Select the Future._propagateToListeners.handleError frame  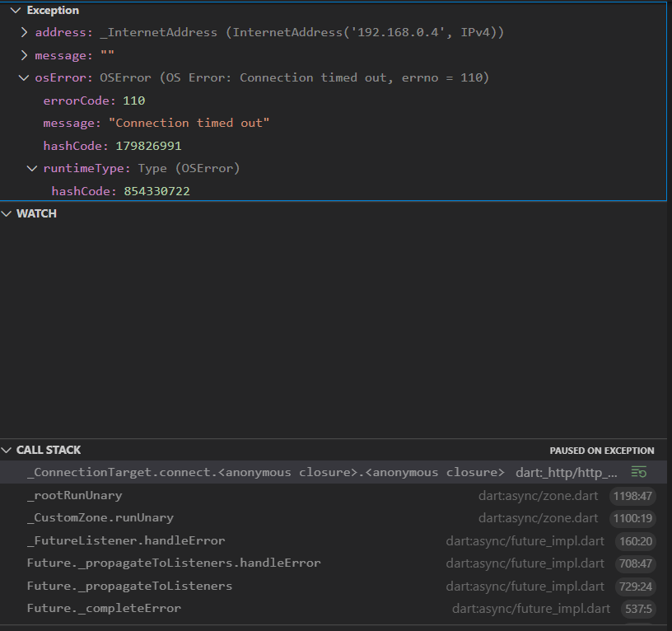(x=334, y=563)
